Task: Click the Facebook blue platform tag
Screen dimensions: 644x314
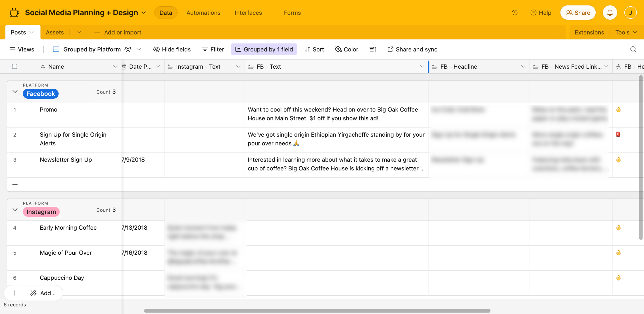Action: (41, 94)
